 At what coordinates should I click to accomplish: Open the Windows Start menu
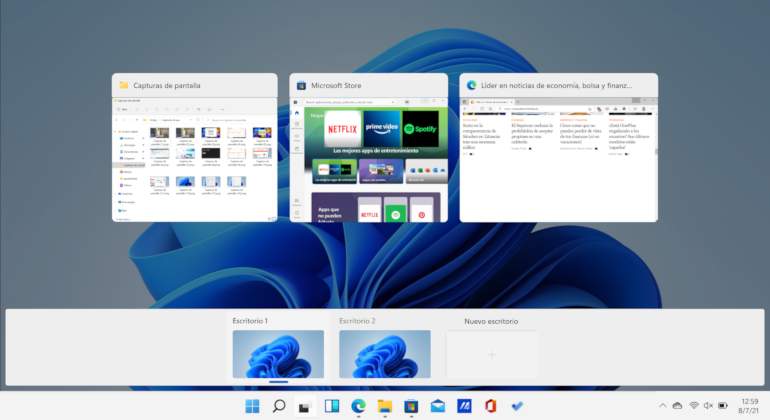coord(252,406)
